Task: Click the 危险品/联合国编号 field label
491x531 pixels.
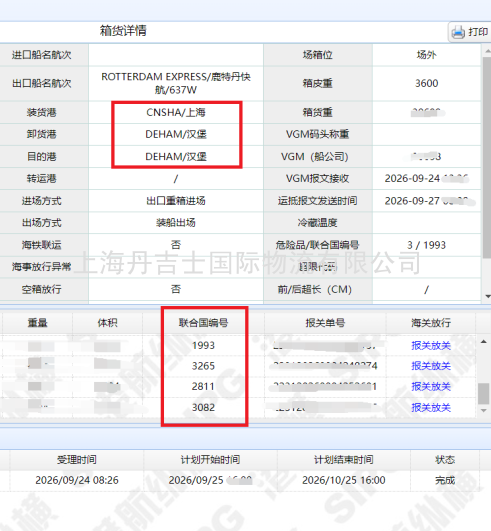Action: 317,245
